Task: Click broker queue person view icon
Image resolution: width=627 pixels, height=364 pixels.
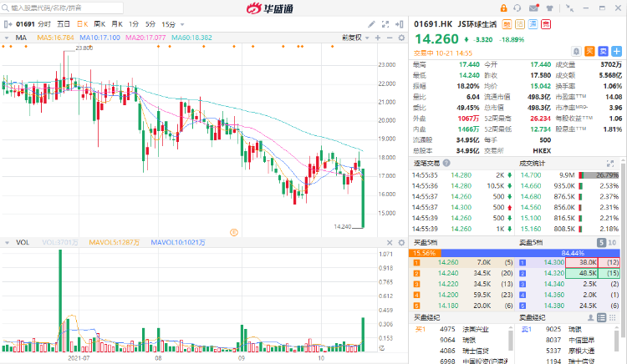Action: [590, 318]
